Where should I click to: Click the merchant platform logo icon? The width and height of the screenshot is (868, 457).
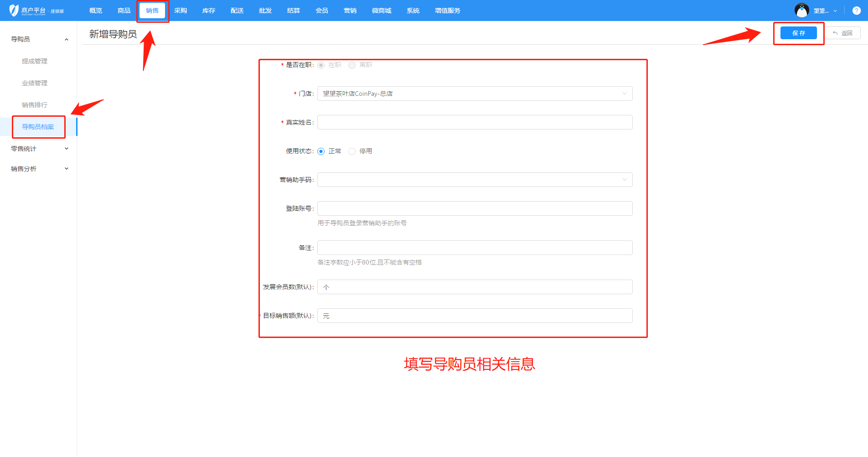14,10
